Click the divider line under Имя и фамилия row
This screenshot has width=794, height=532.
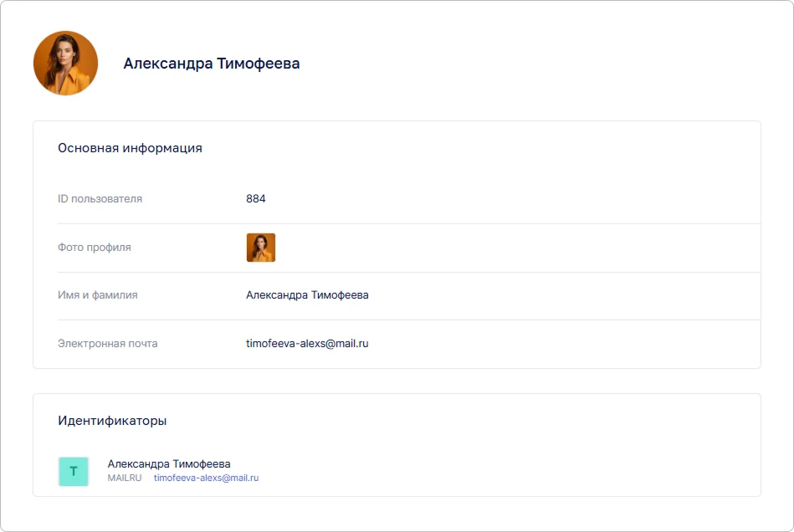408,320
